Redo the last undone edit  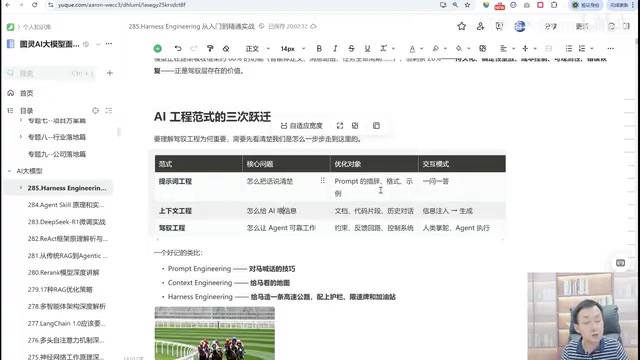coord(194,48)
